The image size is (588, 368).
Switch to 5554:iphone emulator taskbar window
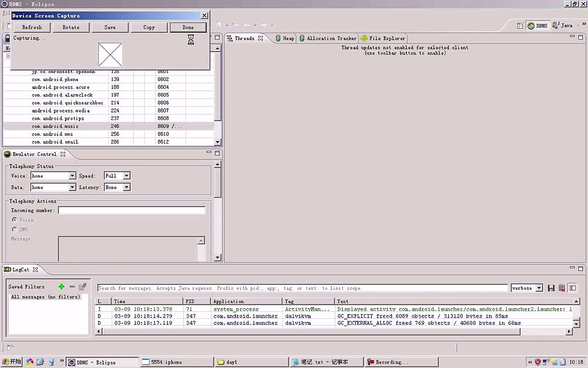pos(177,362)
